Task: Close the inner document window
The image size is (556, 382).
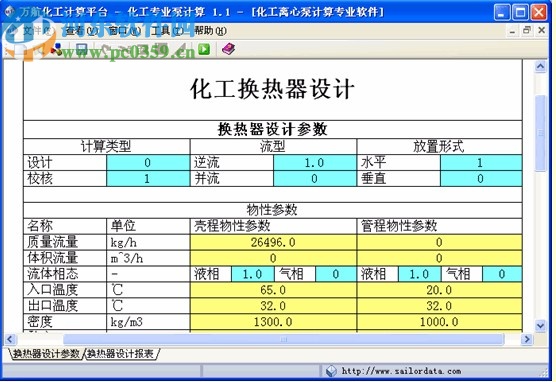Action: tap(541, 31)
